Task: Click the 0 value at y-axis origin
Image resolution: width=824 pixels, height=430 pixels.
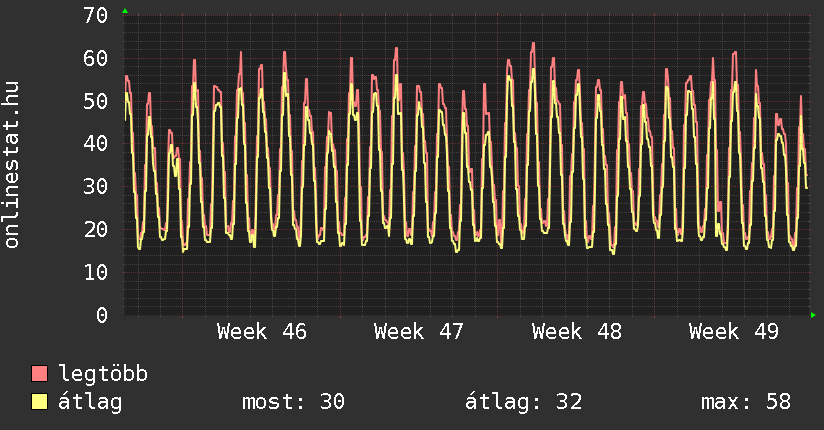Action: (x=101, y=315)
